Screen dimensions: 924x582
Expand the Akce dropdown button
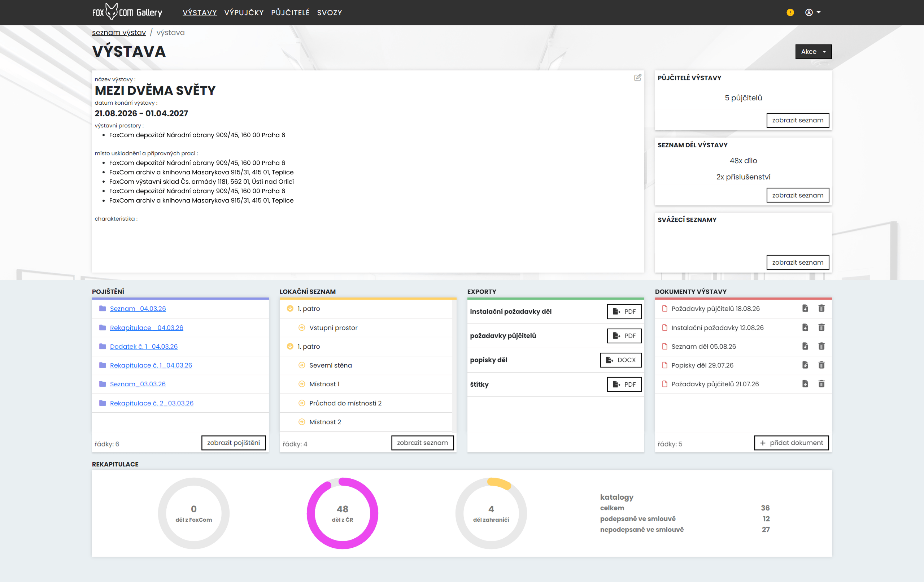[813, 51]
